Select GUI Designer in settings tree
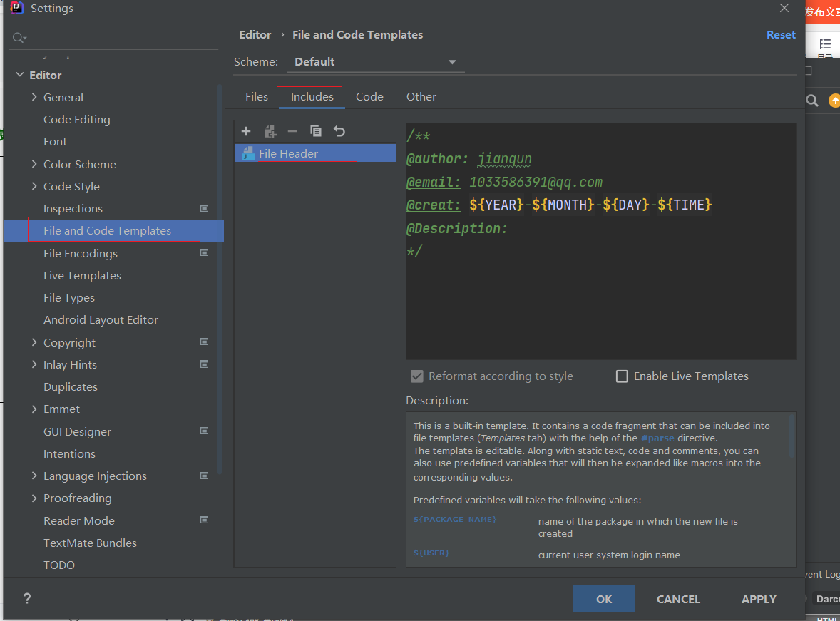The height and width of the screenshot is (621, 840). [x=77, y=432]
